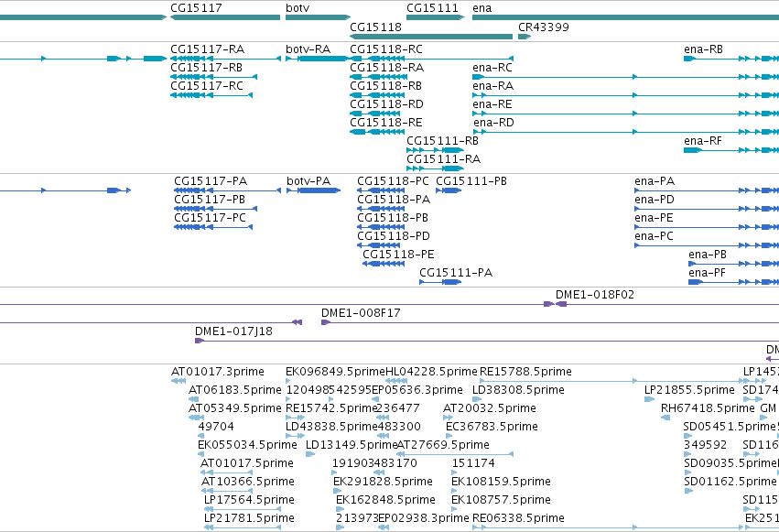Image resolution: width=779 pixels, height=532 pixels.
Task: Select the CG15111 gene label
Action: [x=432, y=8]
